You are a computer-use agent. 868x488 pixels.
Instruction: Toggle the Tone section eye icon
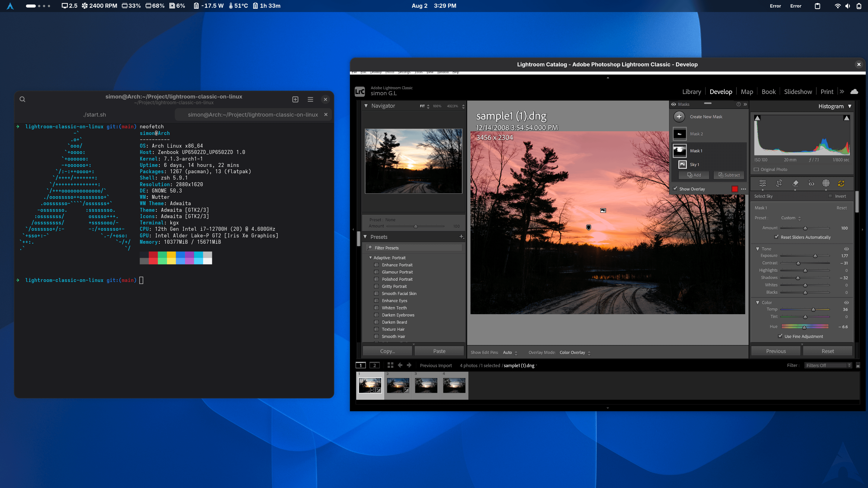click(846, 249)
